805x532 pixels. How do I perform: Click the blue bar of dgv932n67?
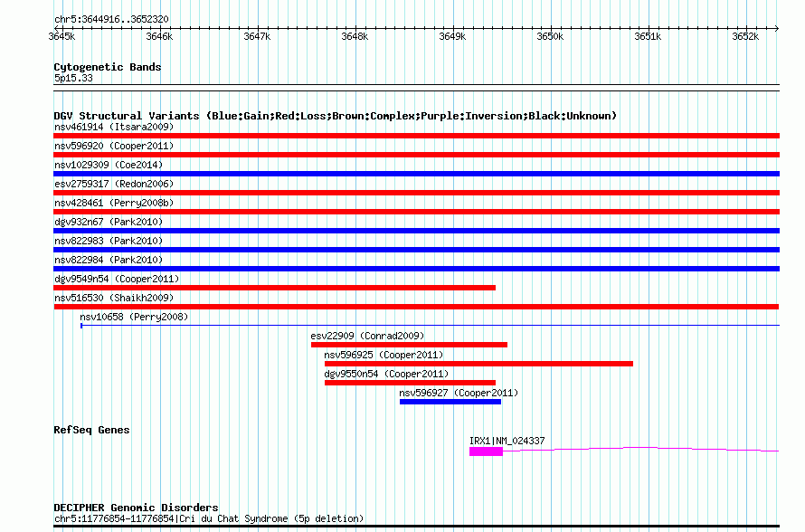416,231
